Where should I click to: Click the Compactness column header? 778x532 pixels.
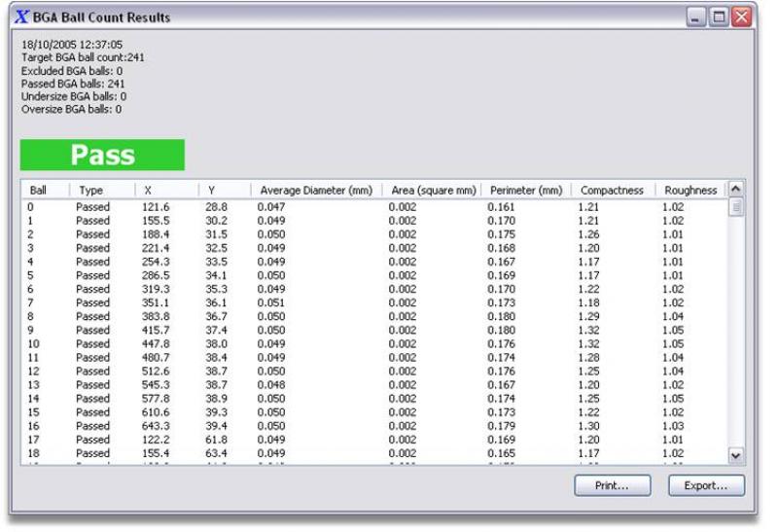tap(611, 191)
